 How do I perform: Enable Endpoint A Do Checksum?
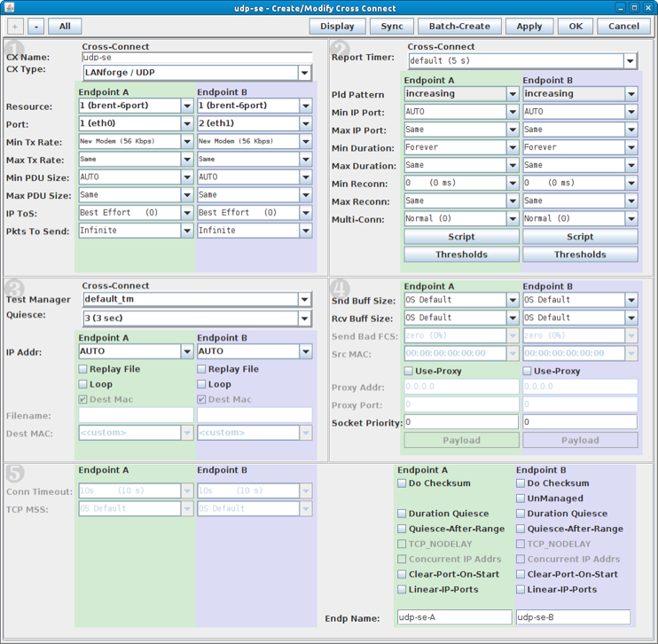[x=403, y=483]
